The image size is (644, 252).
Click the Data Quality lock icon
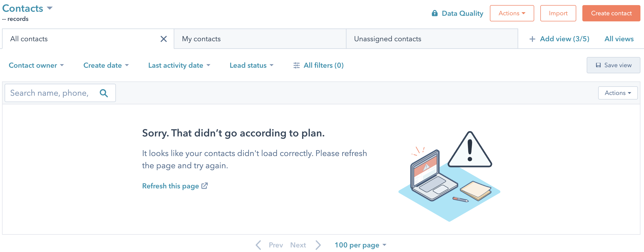[435, 13]
